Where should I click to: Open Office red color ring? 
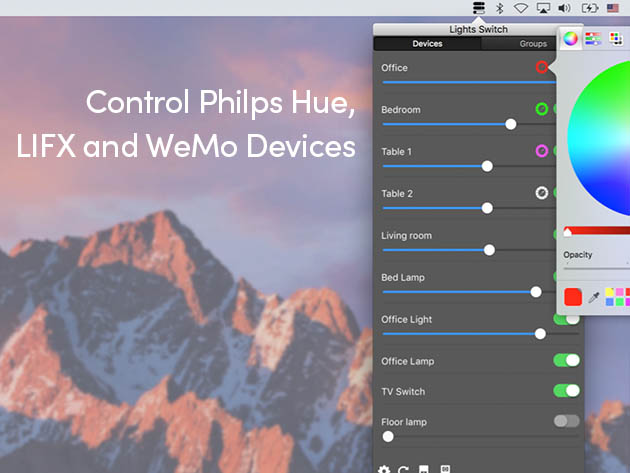(542, 67)
